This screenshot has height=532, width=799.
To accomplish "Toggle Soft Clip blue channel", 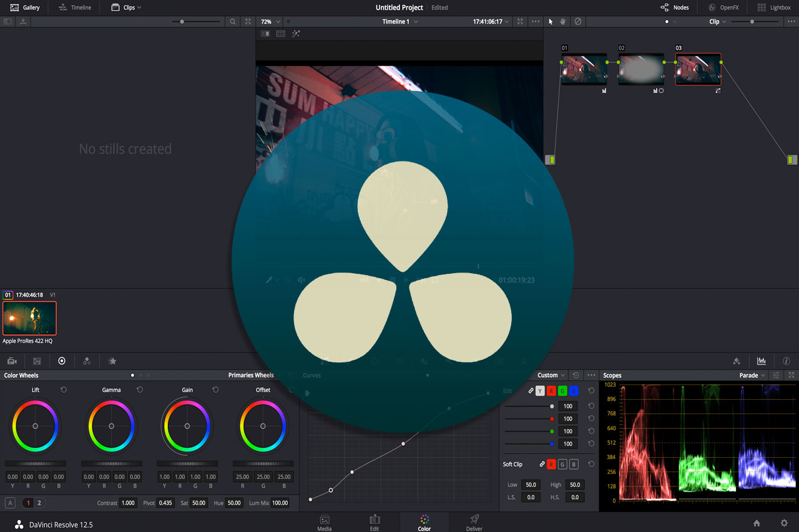I will tap(573, 465).
